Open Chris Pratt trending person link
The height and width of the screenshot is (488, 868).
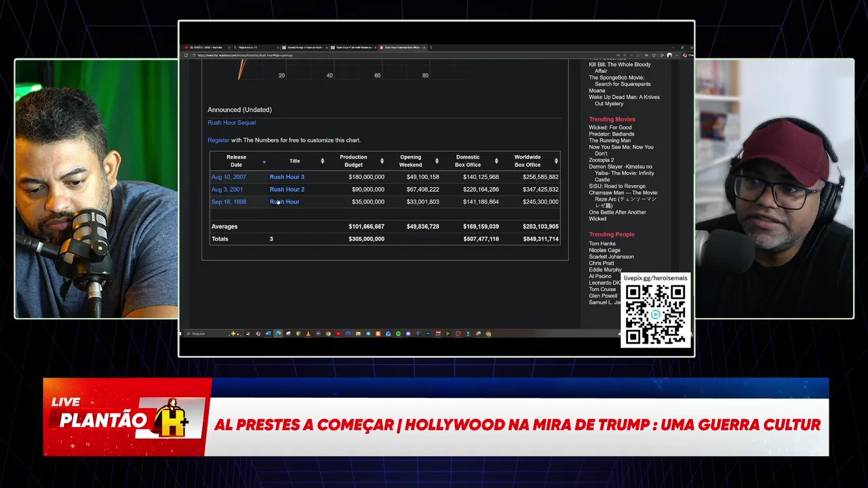point(601,264)
